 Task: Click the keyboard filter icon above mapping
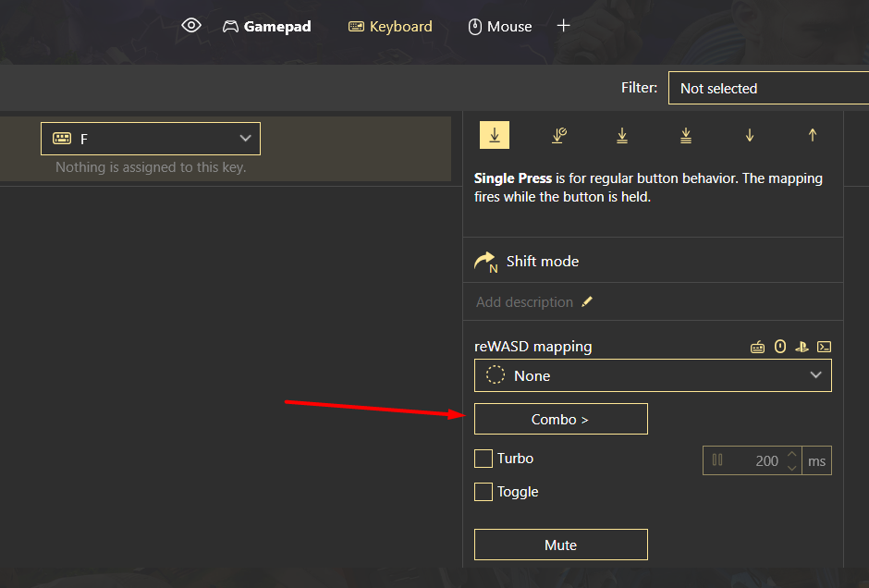tap(758, 348)
